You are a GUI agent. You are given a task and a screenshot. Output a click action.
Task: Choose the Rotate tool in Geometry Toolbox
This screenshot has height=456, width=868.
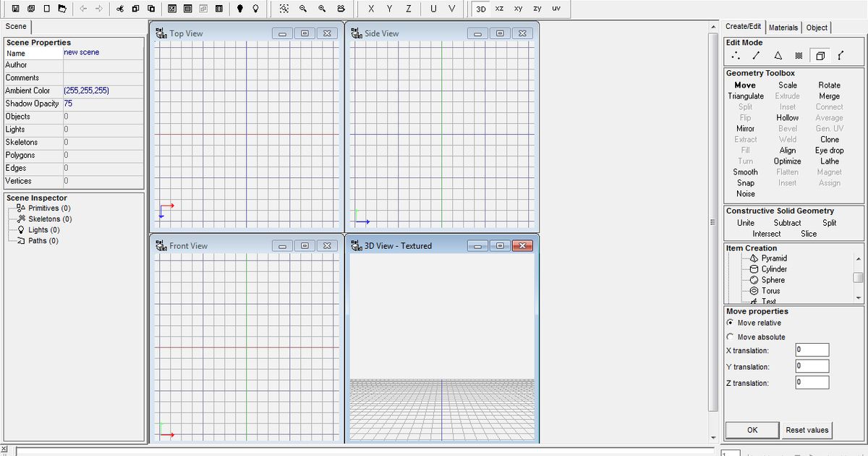[x=830, y=85]
